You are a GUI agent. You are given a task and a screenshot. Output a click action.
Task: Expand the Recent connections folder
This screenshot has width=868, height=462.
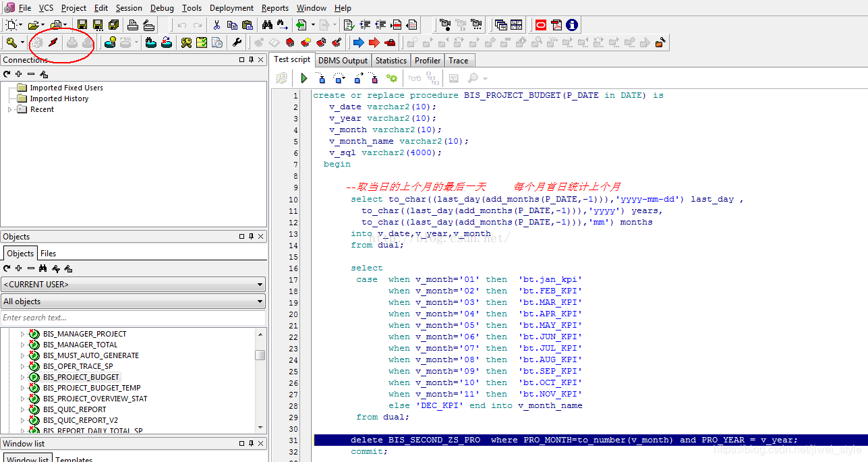(x=9, y=109)
